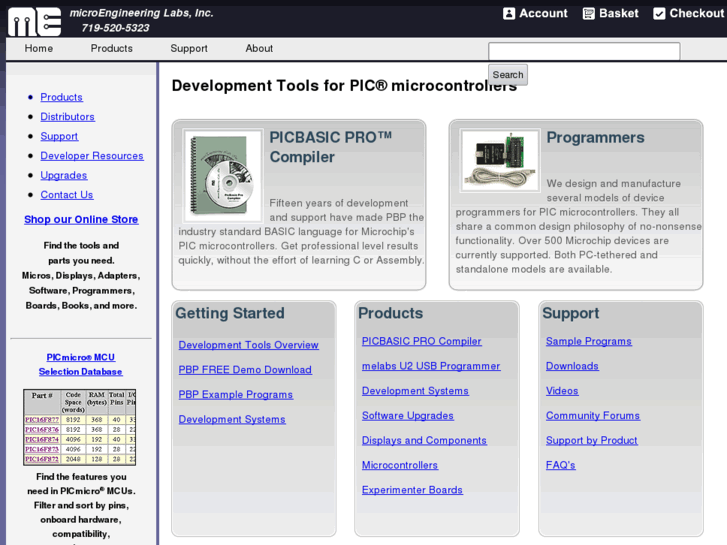The height and width of the screenshot is (545, 727).
Task: Open Development Systems under Products
Action: coord(415,391)
